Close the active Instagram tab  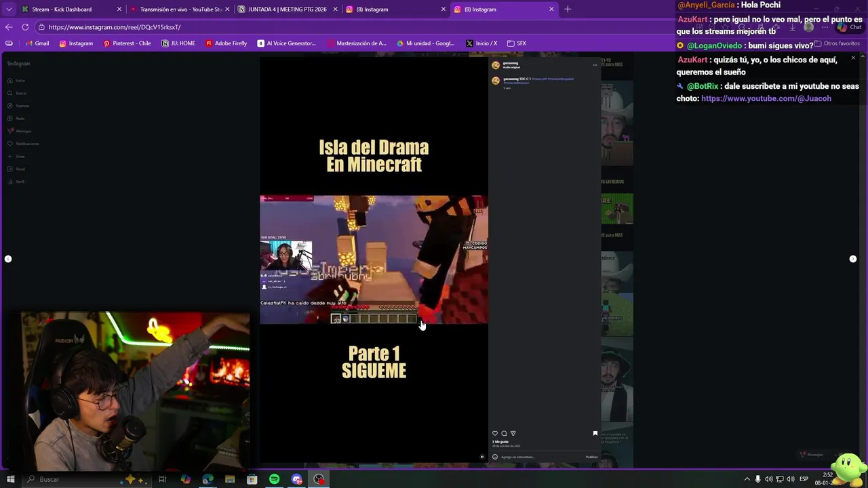(x=551, y=9)
